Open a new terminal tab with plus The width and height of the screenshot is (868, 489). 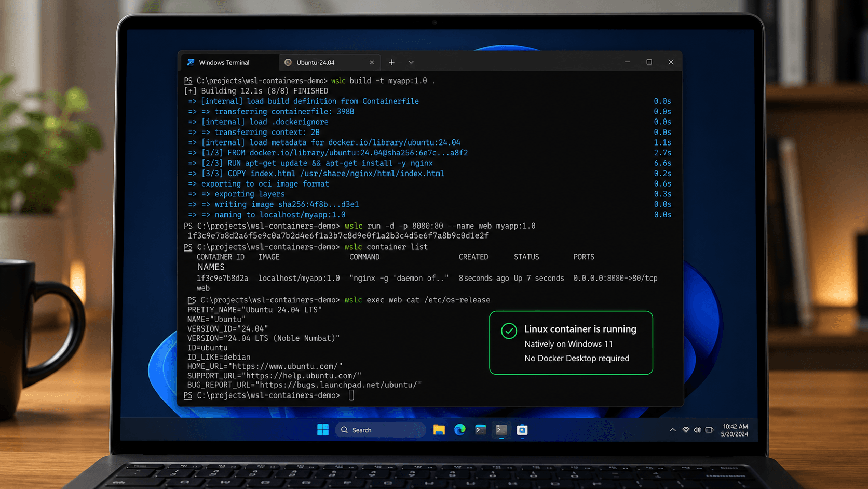(391, 62)
